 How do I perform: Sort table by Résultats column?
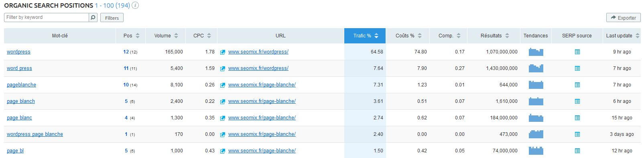494,36
